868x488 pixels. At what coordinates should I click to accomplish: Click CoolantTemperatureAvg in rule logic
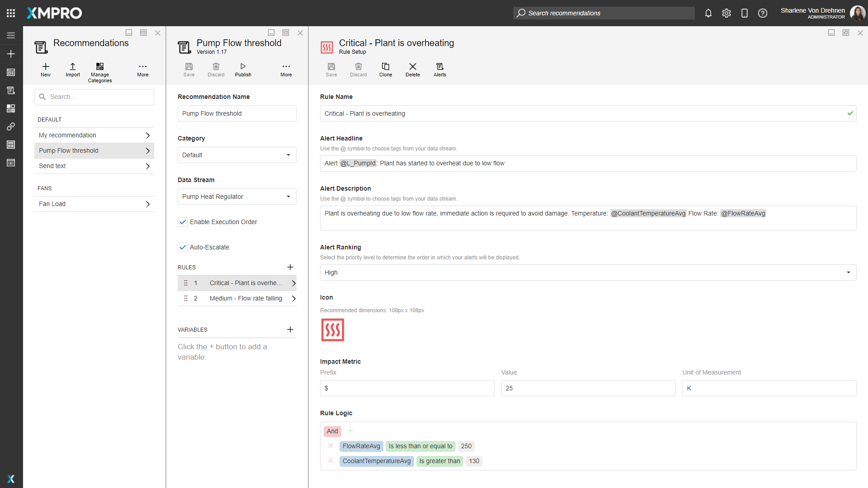point(377,461)
